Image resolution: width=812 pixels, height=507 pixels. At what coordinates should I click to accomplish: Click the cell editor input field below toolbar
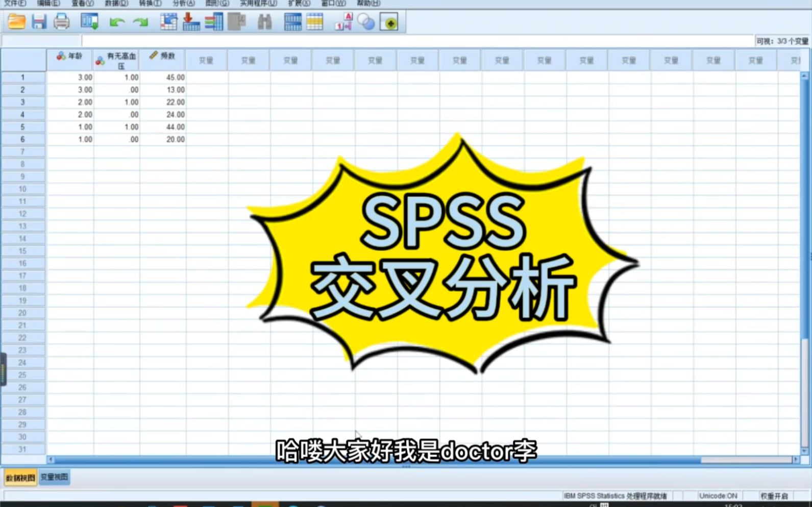[417, 41]
